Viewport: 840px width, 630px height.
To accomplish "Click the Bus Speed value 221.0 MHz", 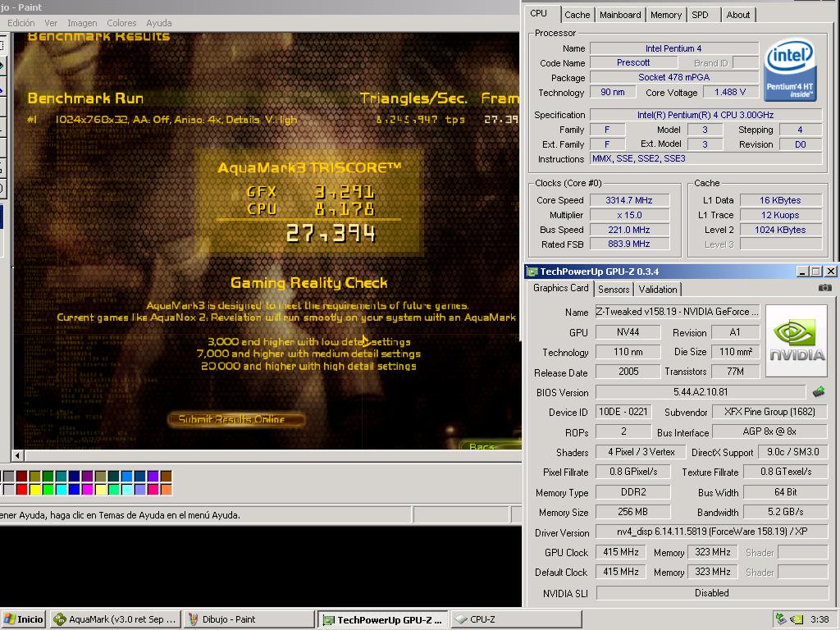I will [629, 230].
